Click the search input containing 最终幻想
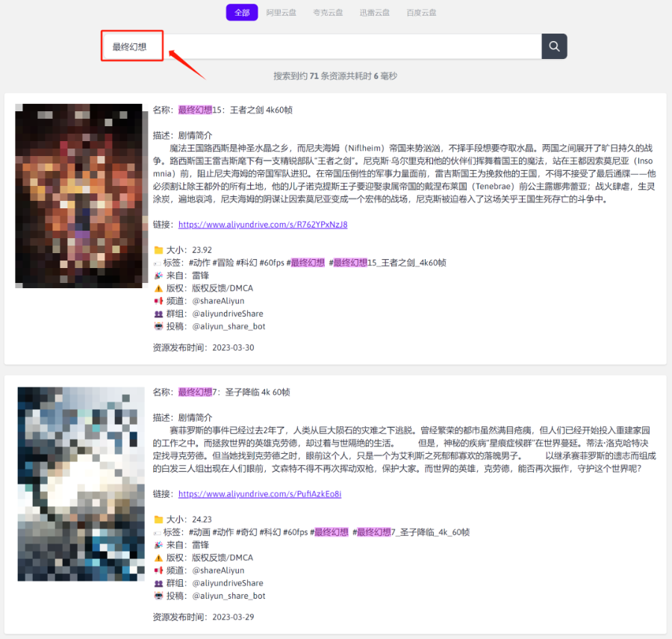 click(x=321, y=46)
